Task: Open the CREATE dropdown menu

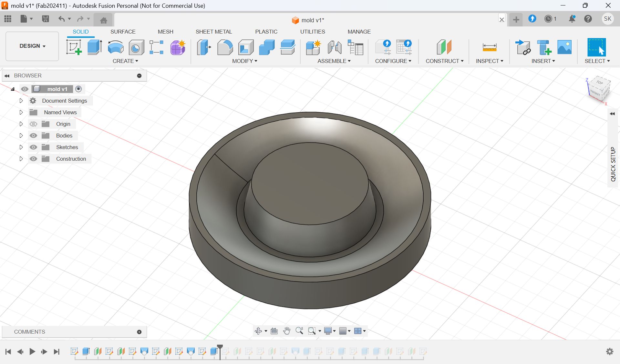Action: (125, 61)
